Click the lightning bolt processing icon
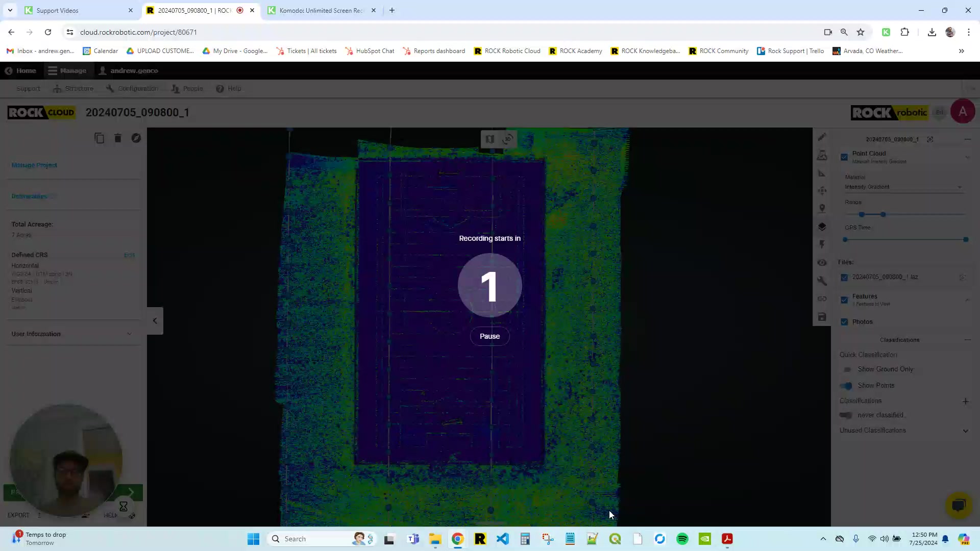Screen dimensions: 980x551 [x=822, y=244]
